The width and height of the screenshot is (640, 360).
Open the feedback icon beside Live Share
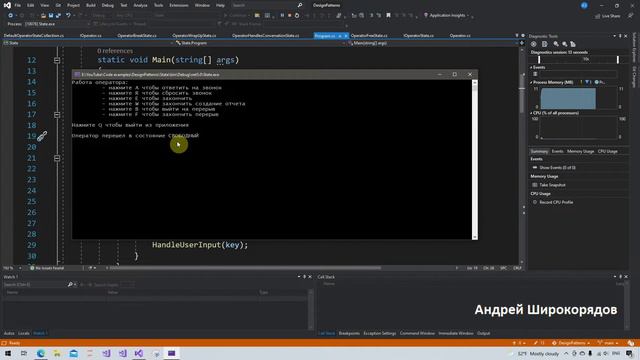click(x=631, y=16)
